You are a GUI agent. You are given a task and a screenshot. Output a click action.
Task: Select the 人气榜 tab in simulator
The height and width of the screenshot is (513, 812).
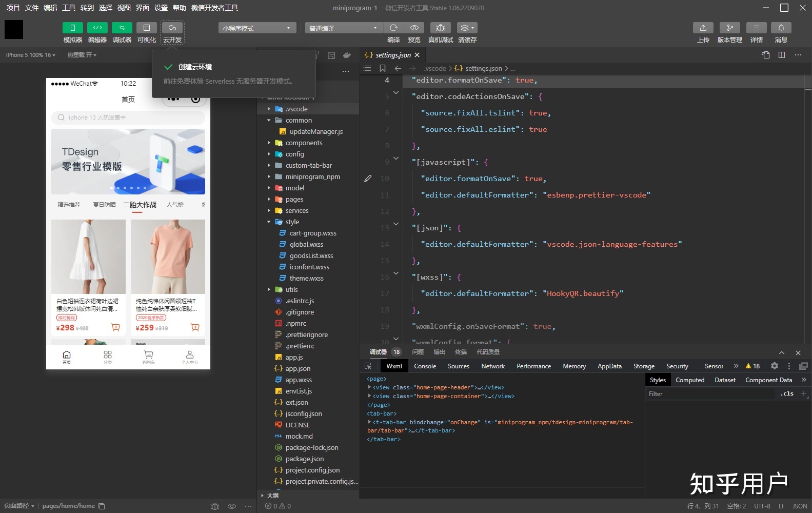tap(175, 205)
